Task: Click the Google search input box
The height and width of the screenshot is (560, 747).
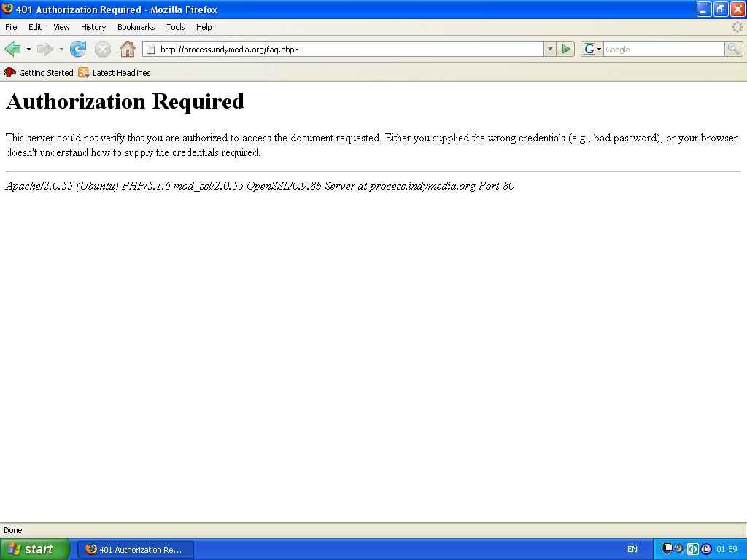Action: coord(662,49)
